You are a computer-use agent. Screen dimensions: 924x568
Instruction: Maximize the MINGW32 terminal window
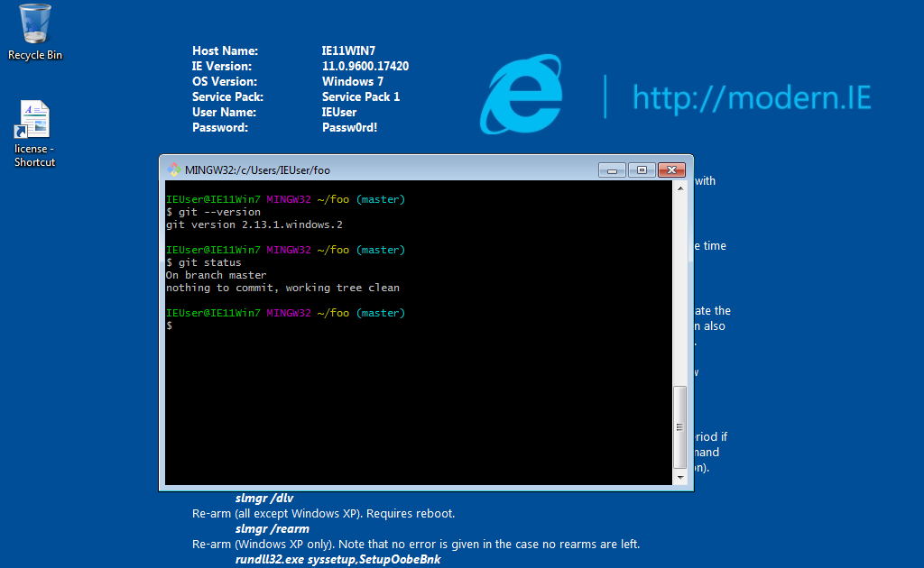point(642,170)
